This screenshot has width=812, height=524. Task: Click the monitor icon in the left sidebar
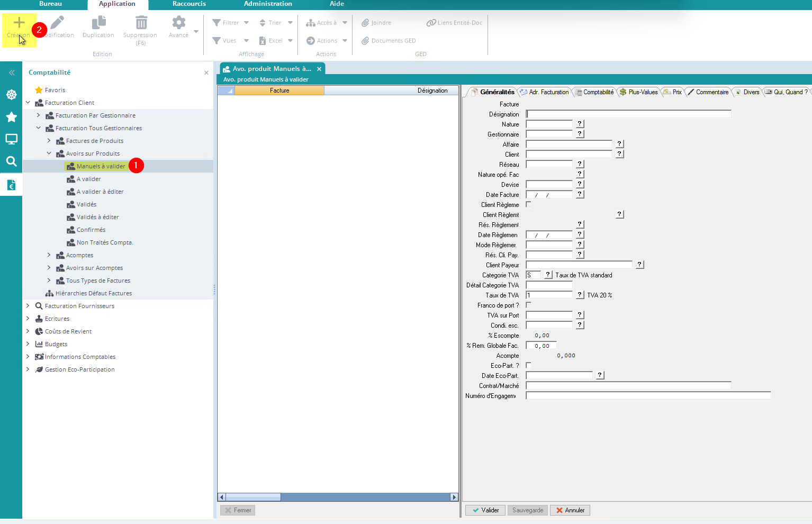pyautogui.click(x=11, y=139)
